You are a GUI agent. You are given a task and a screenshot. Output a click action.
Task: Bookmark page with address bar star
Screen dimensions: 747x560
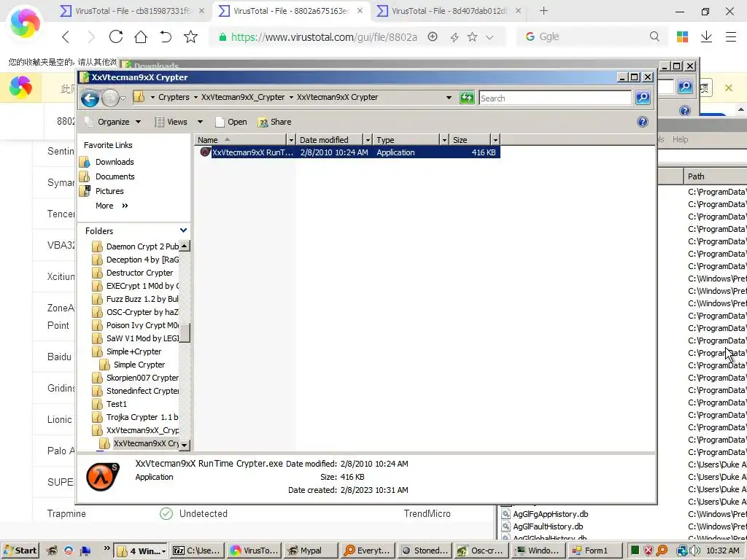click(x=472, y=36)
